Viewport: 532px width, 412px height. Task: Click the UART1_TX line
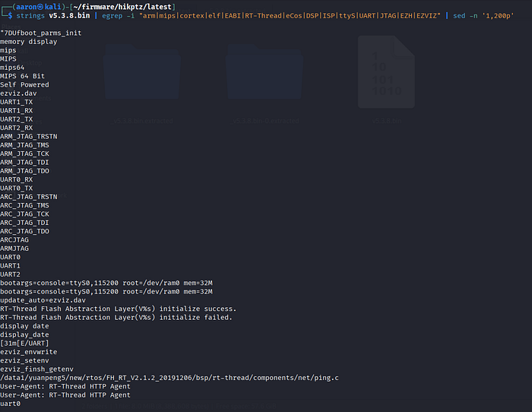click(16, 102)
